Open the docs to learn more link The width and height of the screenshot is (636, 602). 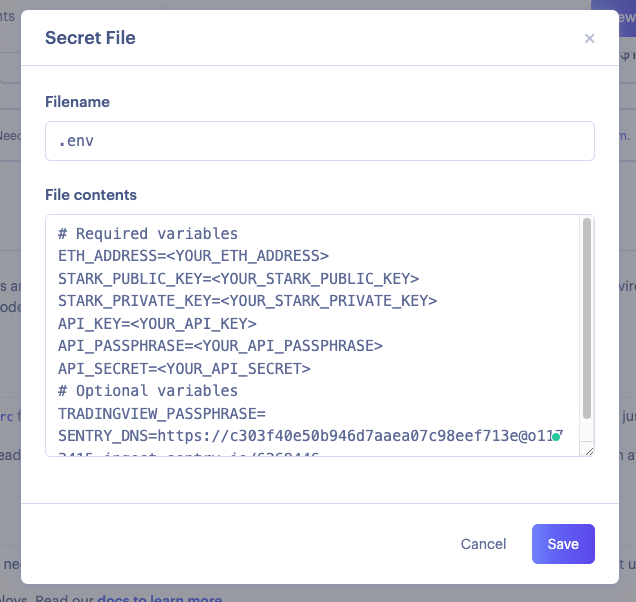coord(160,598)
